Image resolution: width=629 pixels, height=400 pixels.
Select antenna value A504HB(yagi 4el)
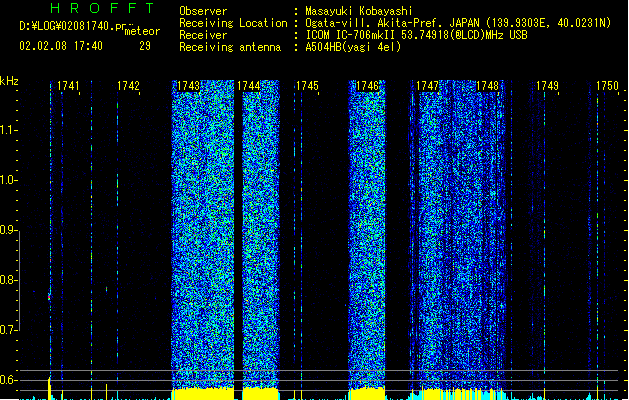pyautogui.click(x=353, y=47)
